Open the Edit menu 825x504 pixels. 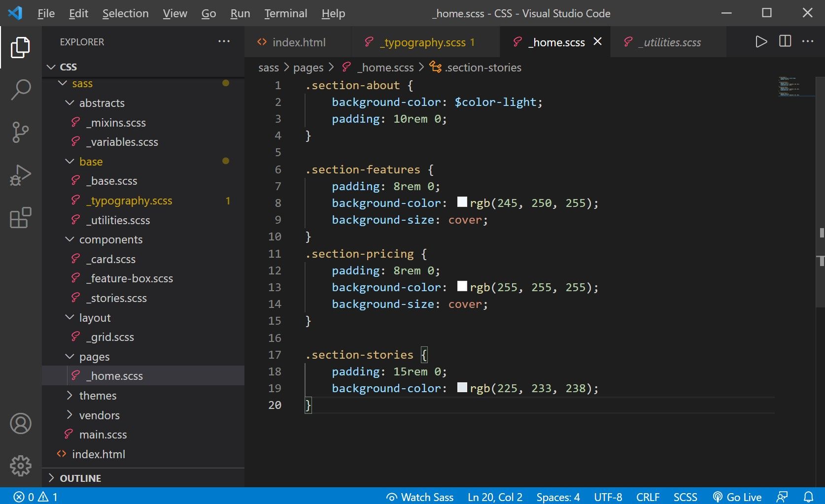[78, 13]
